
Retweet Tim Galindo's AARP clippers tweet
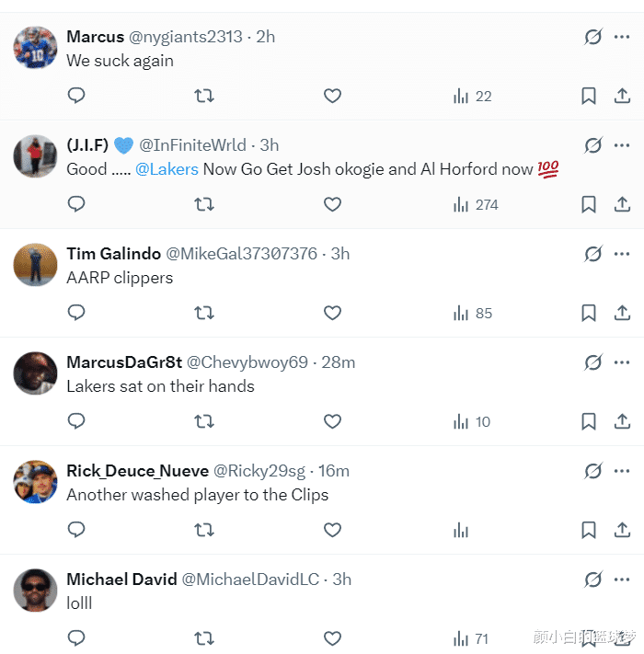pyautogui.click(x=204, y=313)
